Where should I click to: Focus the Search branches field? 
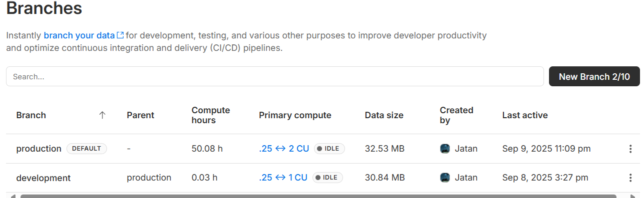point(275,76)
